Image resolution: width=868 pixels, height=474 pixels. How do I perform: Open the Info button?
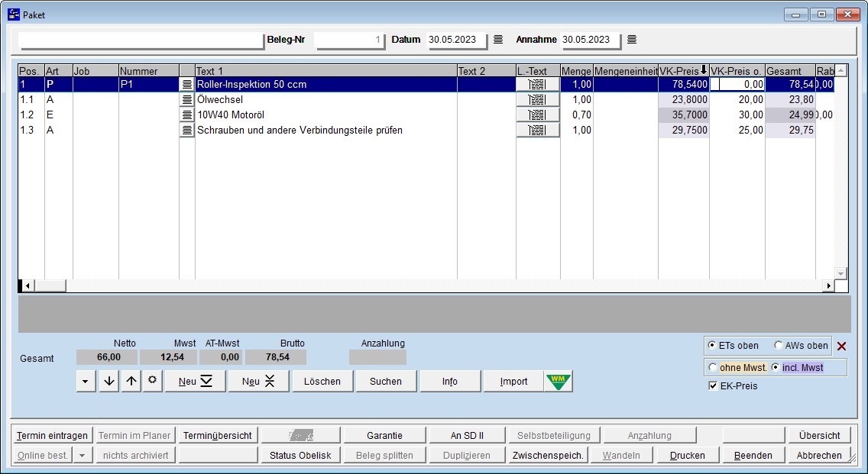[450, 381]
